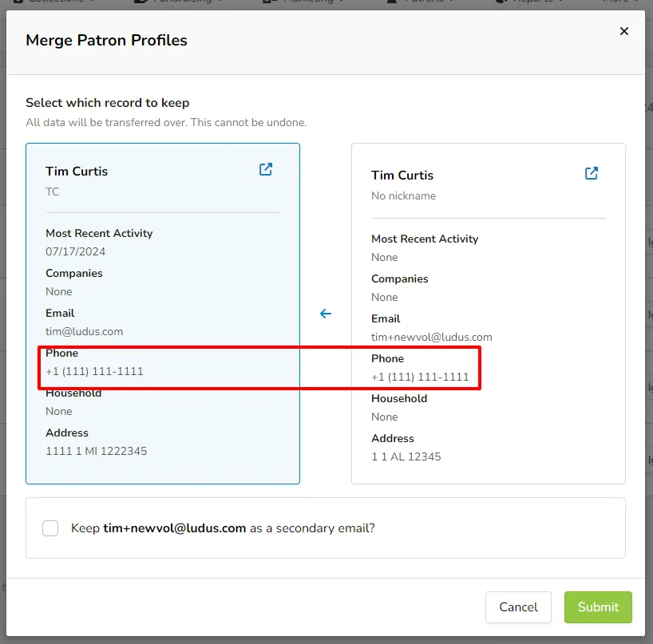Close the Merge Patron Profiles dialog

623,31
